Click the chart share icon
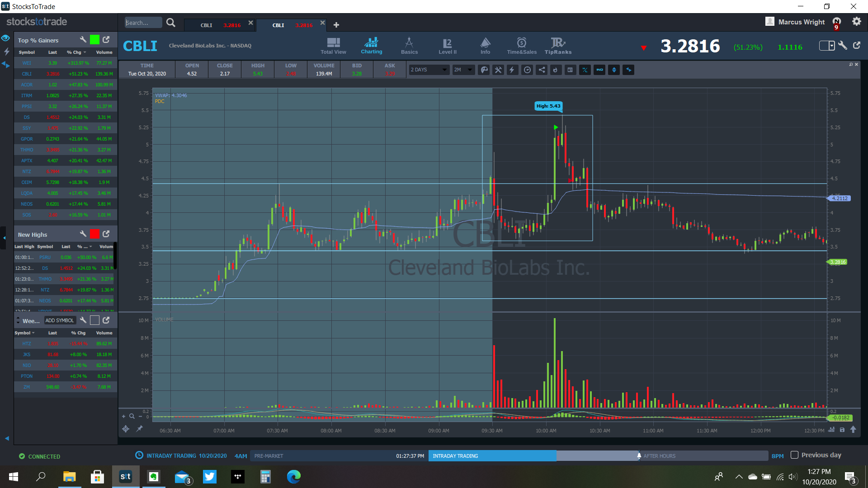Image resolution: width=868 pixels, height=488 pixels. pyautogui.click(x=542, y=70)
